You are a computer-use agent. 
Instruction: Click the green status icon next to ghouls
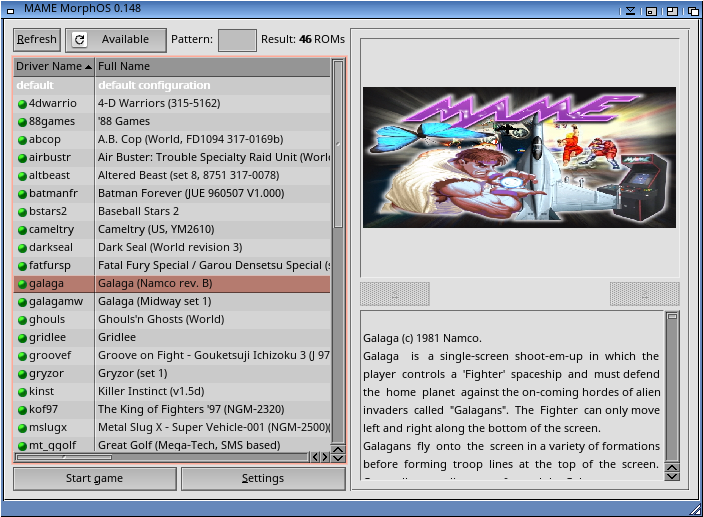tap(22, 320)
